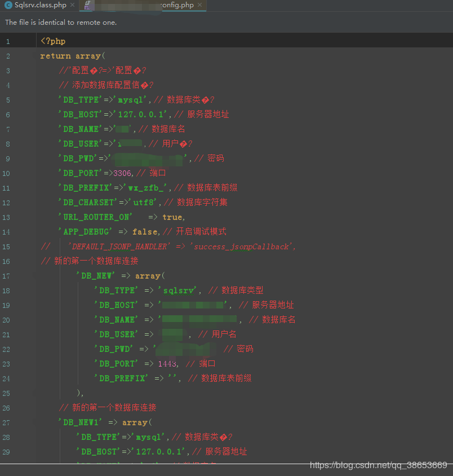Image resolution: width=453 pixels, height=476 pixels.
Task: Click 'DB_USER' key on line 21
Action: coord(116,334)
